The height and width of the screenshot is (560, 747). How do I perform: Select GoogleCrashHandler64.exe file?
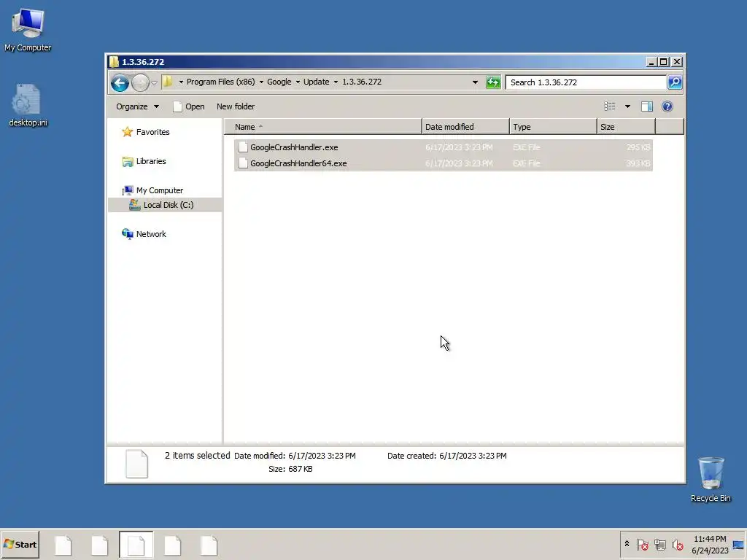pos(443,163)
